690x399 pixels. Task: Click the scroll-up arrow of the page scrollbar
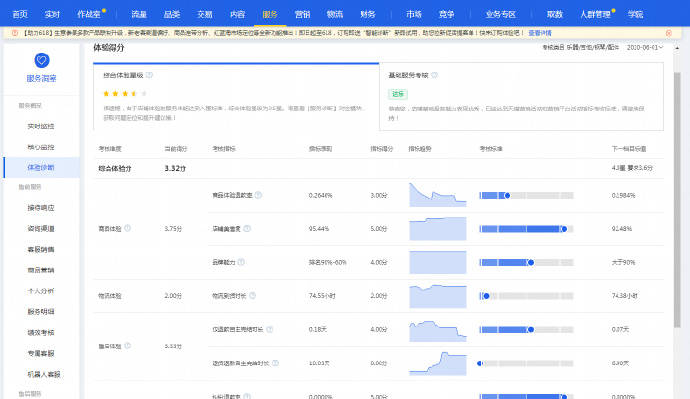coord(677,48)
